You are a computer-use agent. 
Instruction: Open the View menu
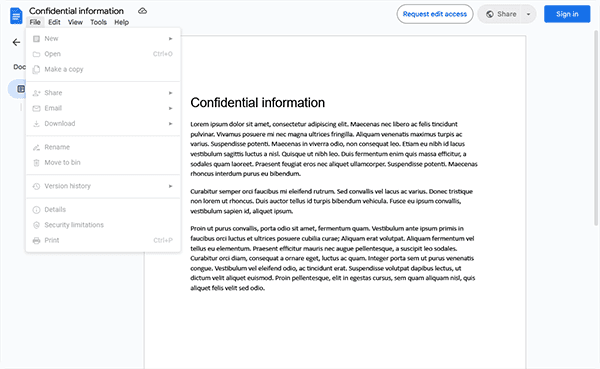[75, 22]
